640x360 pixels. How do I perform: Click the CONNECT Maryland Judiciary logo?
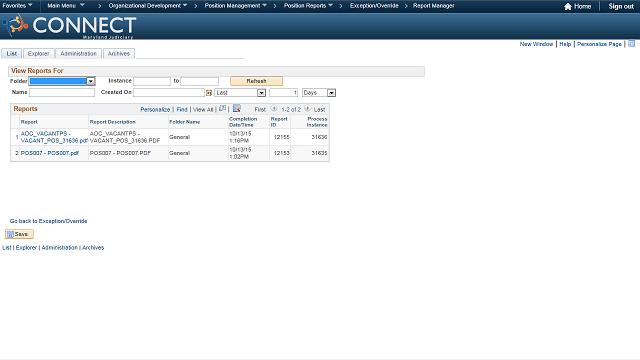69,27
